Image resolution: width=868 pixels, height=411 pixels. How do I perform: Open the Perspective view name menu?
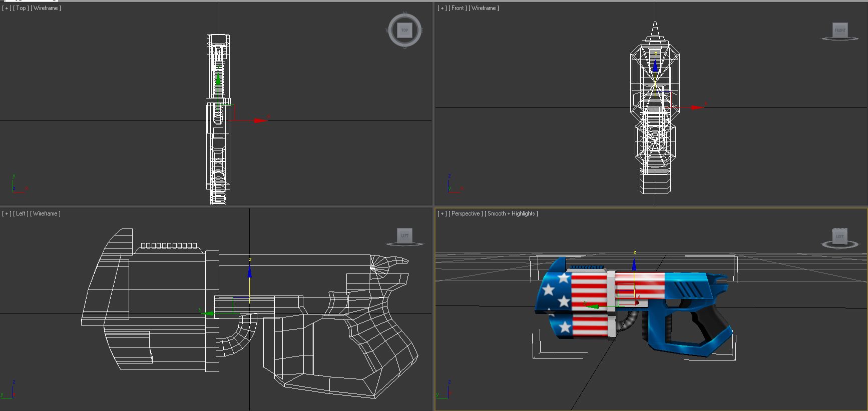click(466, 213)
